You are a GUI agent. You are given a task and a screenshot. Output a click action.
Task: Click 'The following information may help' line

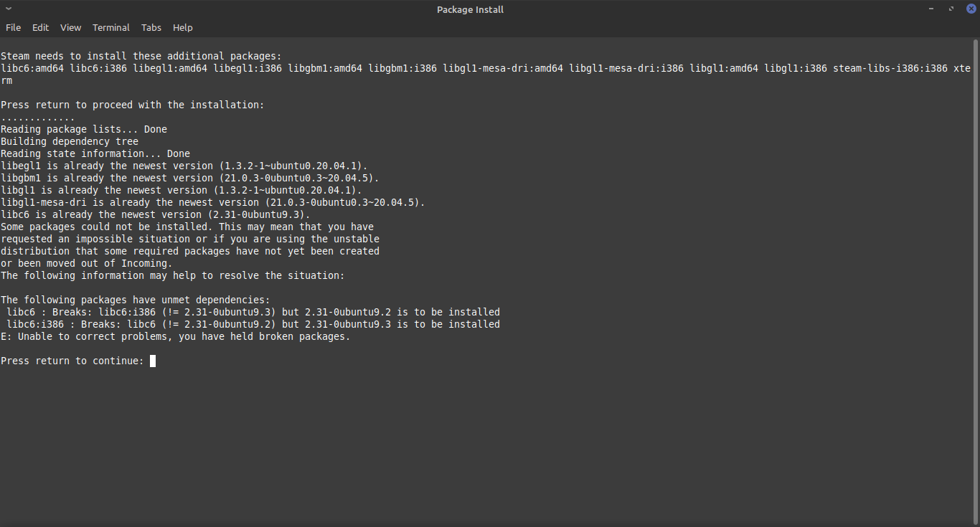point(173,275)
